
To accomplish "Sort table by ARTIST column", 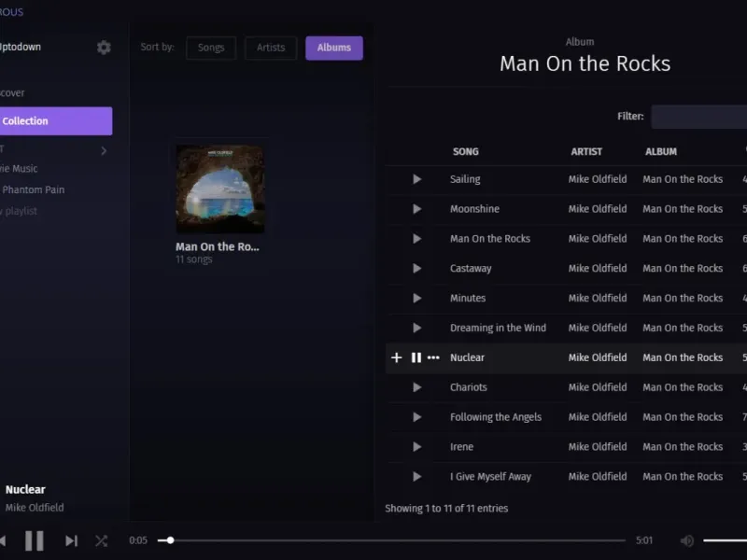I will tap(586, 151).
